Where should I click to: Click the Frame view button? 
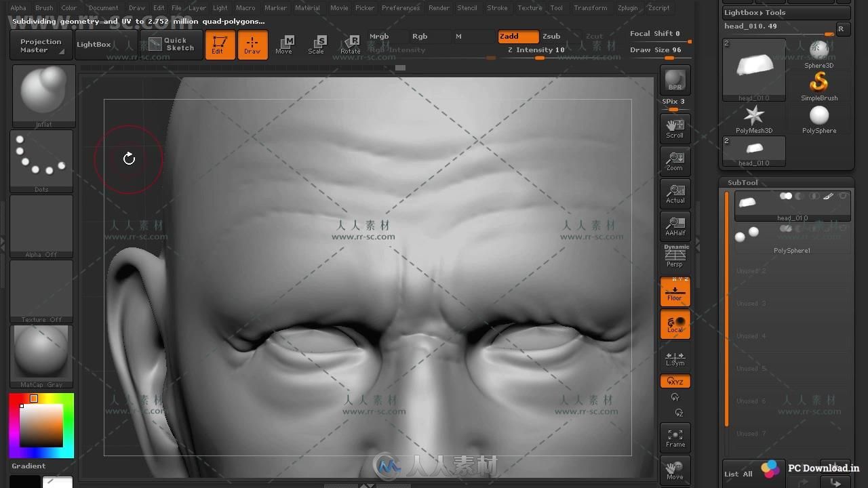(x=675, y=437)
